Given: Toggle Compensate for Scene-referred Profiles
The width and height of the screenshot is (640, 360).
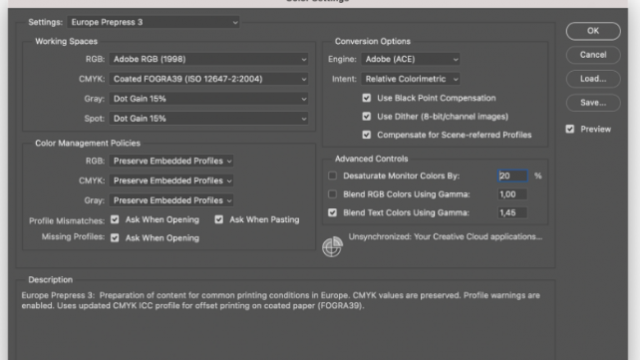Looking at the screenshot, I should (x=367, y=135).
